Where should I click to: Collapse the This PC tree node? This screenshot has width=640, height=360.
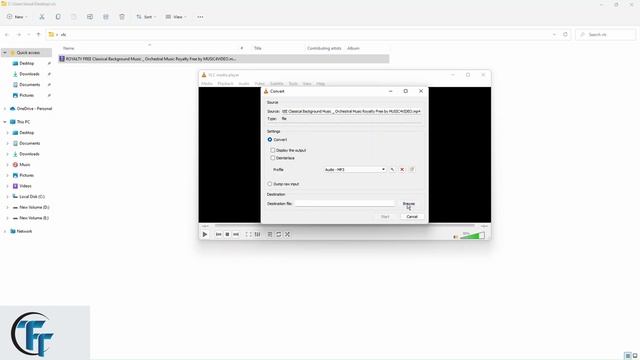coord(5,122)
